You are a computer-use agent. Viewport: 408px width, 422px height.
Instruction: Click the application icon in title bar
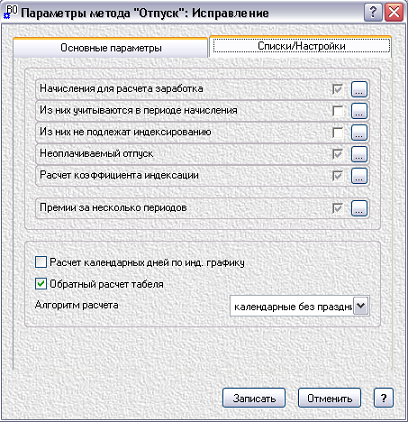(10, 12)
